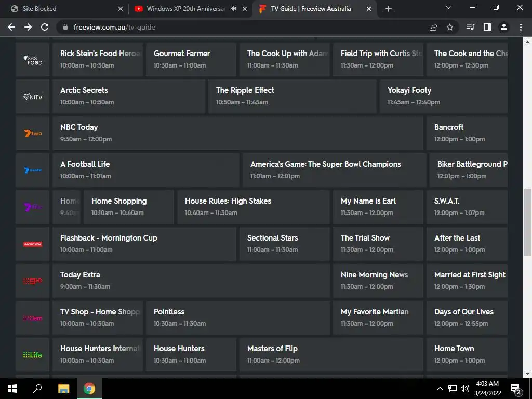Viewport: 532px width, 399px height.
Task: Open My Favorite Martian listing
Action: point(378,318)
